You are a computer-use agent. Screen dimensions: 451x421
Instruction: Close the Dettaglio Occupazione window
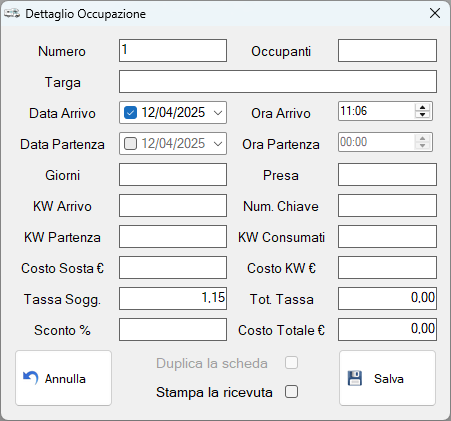(x=435, y=13)
